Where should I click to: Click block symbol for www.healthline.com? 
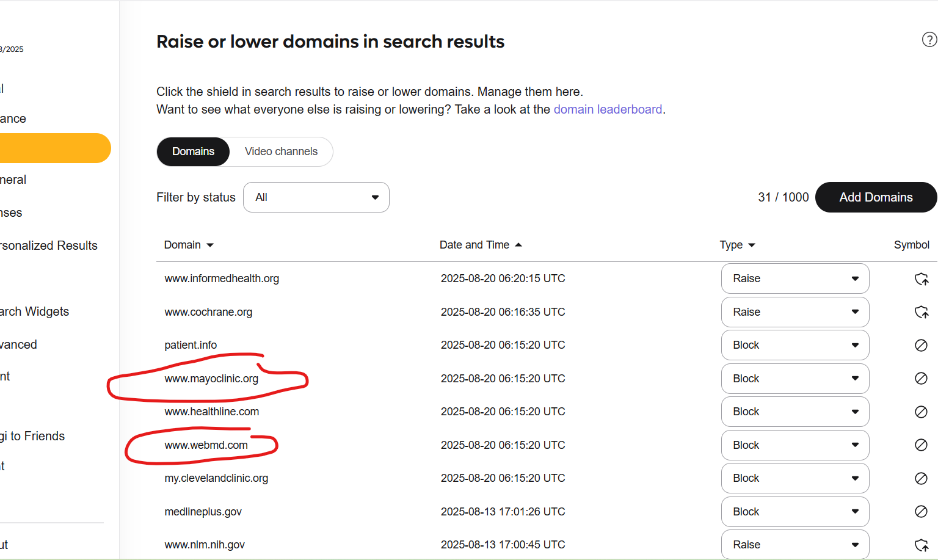921,412
